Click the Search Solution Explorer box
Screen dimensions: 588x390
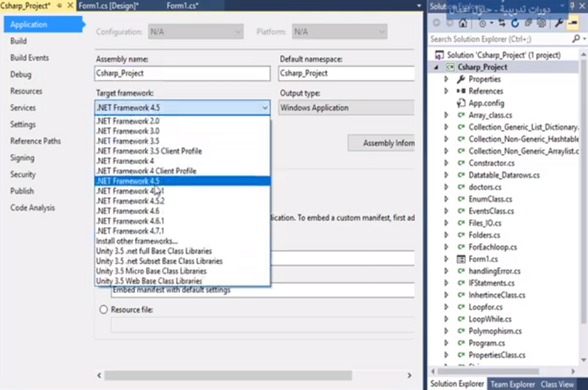pyautogui.click(x=499, y=39)
